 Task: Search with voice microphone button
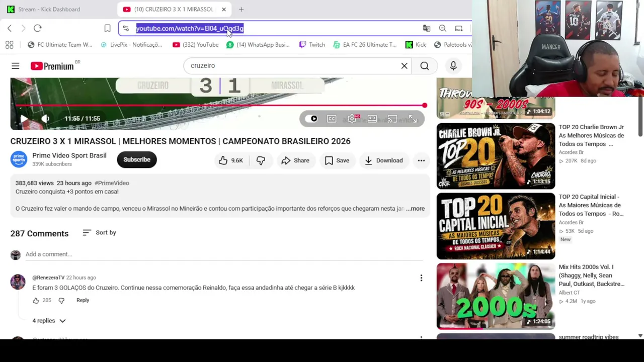[x=453, y=66]
